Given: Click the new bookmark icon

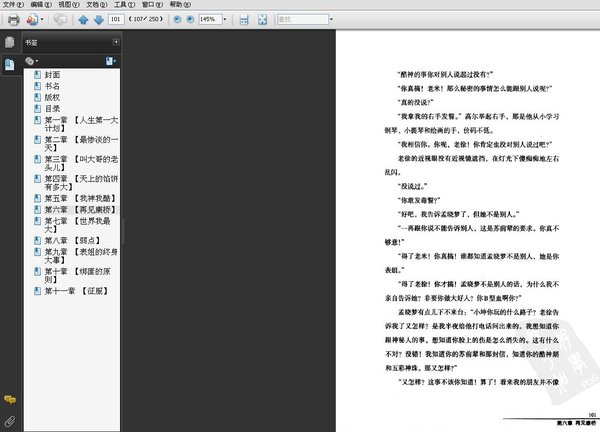Looking at the screenshot, I should click(110, 61).
